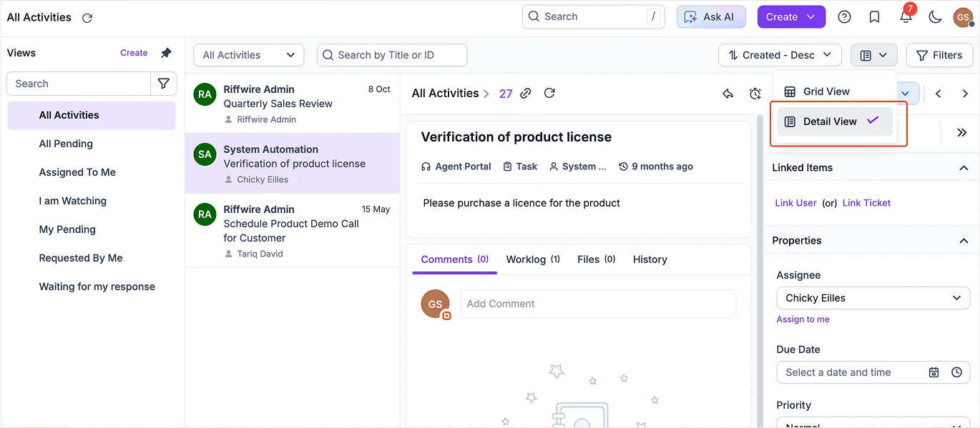The height and width of the screenshot is (428, 980).
Task: Click the filter funnel icon in Views search
Action: (163, 84)
